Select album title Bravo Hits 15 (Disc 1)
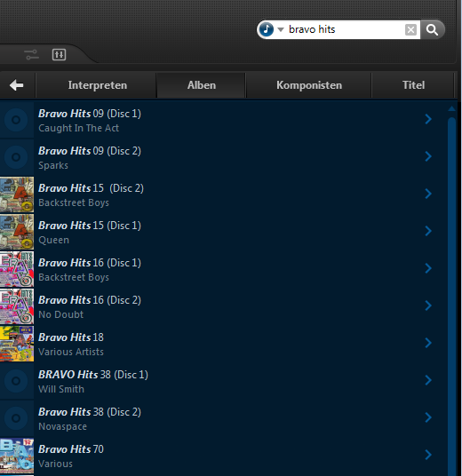The width and height of the screenshot is (462, 476). pyautogui.click(x=90, y=226)
